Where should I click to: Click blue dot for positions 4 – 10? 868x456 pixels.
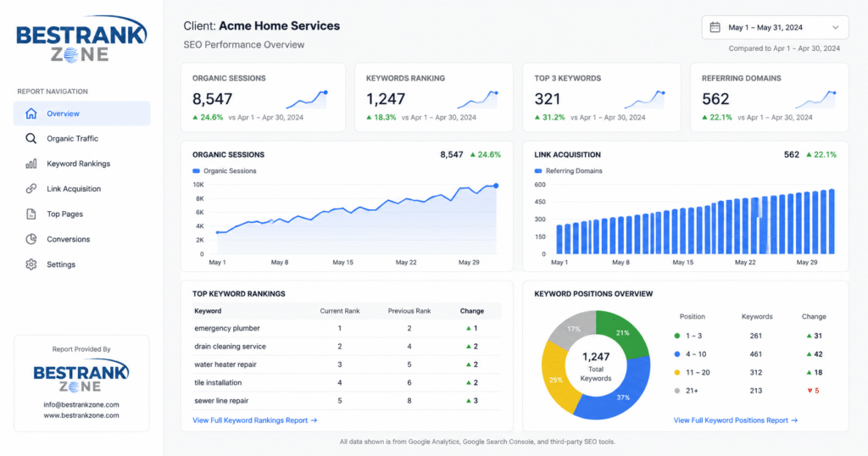tap(677, 354)
